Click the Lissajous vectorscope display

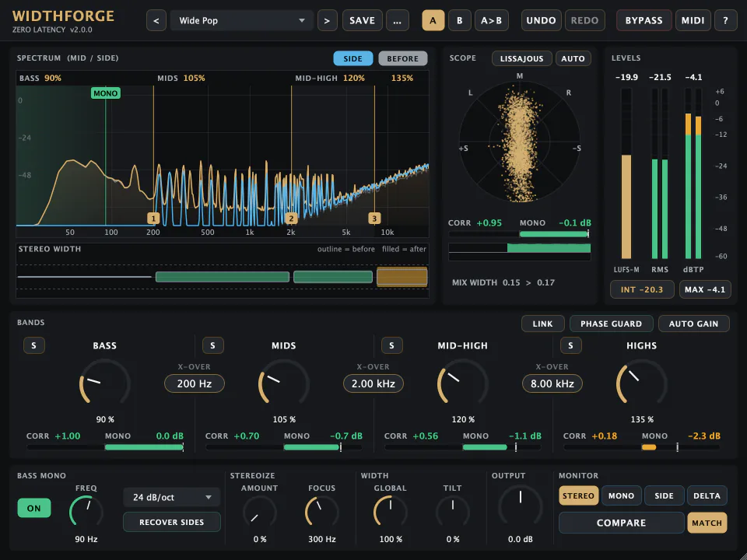pos(520,142)
